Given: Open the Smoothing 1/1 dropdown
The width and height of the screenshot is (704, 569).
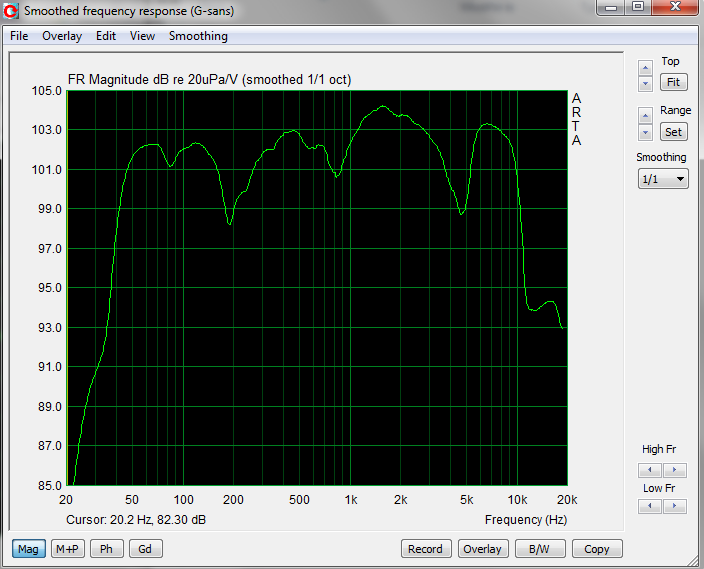Looking at the screenshot, I should tap(663, 179).
